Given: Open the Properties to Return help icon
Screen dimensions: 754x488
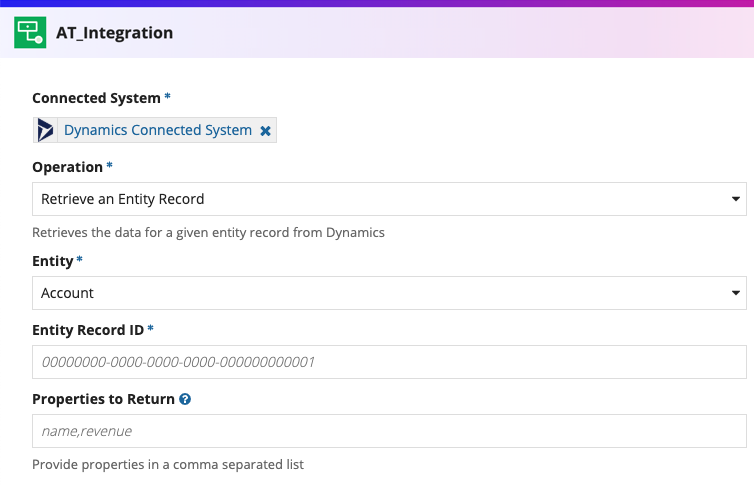Looking at the screenshot, I should (x=185, y=399).
